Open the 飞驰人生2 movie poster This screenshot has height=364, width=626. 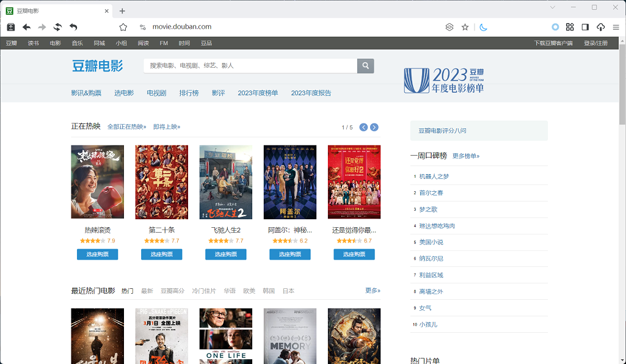pos(226,182)
